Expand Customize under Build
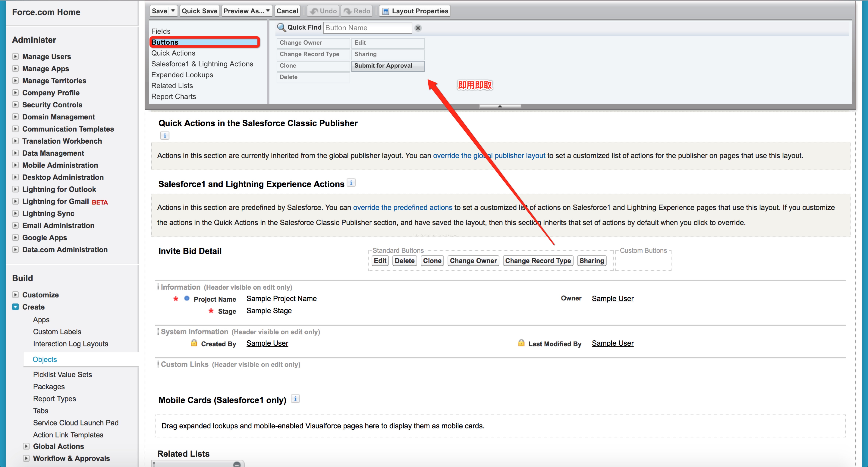Screen dimensions: 868x467 (x=16, y=295)
